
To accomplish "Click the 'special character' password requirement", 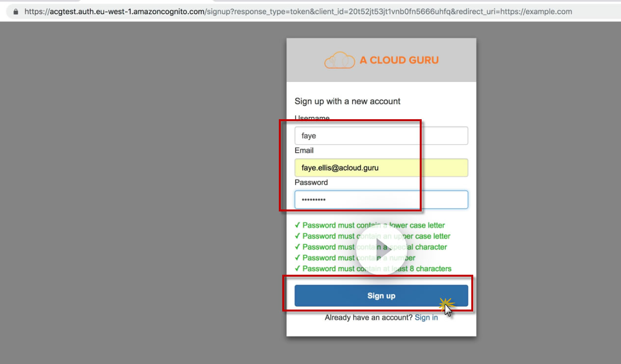I will point(371,247).
